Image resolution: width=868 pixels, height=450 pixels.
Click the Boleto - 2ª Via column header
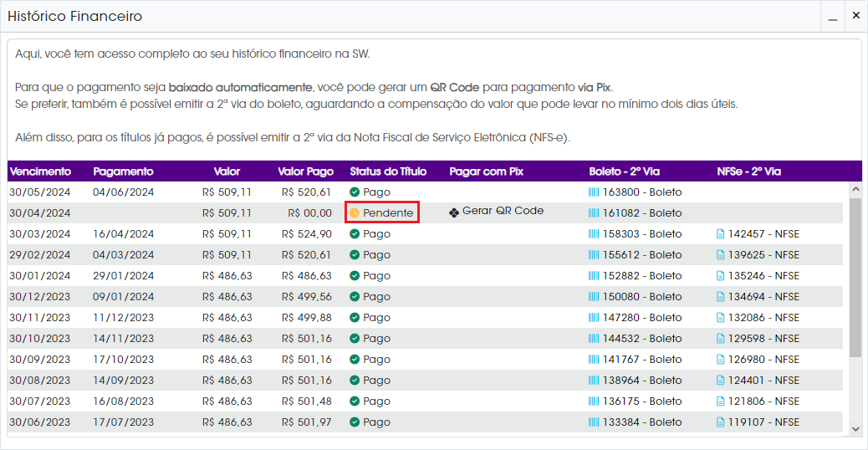(x=624, y=171)
